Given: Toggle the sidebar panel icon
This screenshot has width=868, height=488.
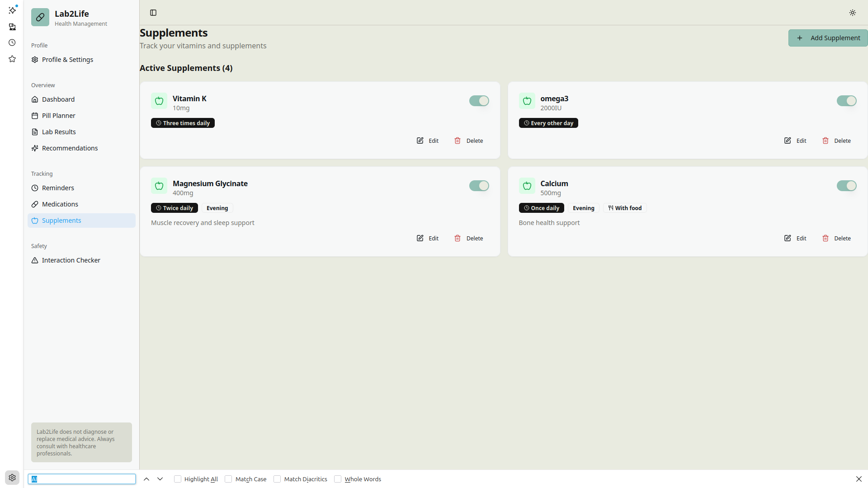Looking at the screenshot, I should coord(153,13).
